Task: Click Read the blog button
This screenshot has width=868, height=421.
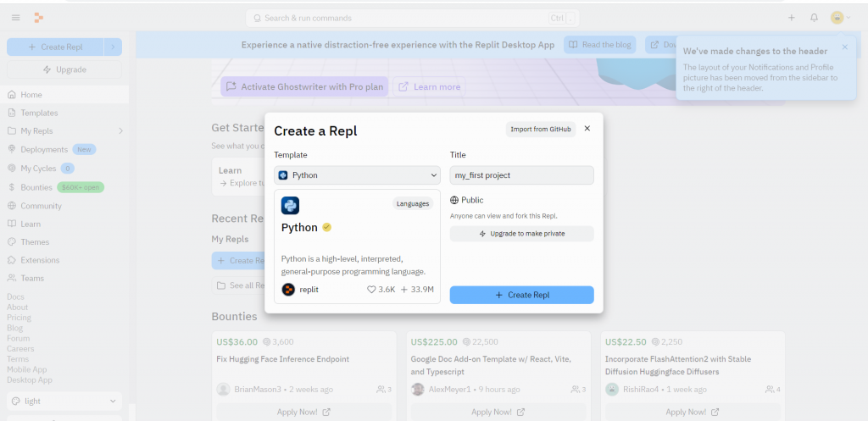Action: [600, 45]
